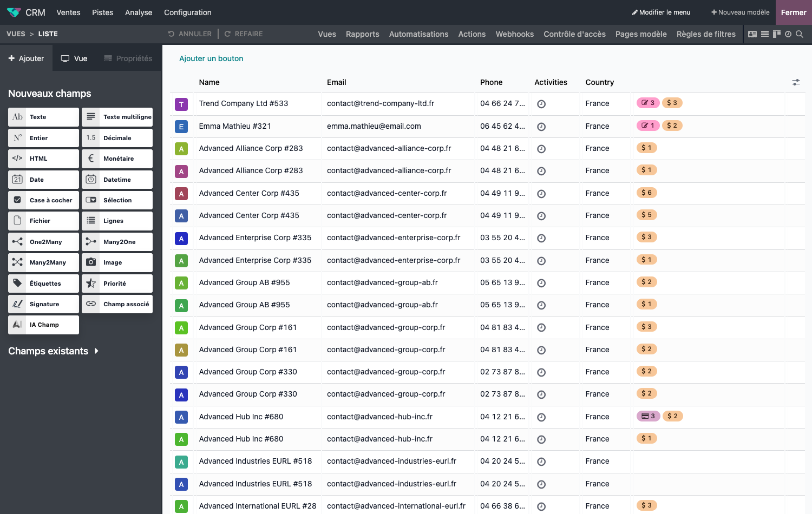Open optional columns settings icon
This screenshot has height=514, width=812.
pos(796,82)
